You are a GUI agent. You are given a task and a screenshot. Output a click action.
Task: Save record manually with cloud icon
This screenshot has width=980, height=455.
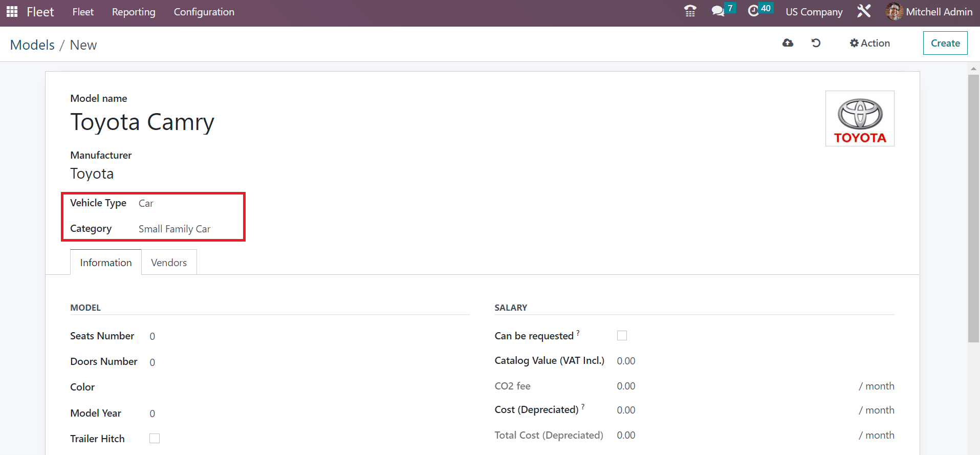tap(788, 43)
